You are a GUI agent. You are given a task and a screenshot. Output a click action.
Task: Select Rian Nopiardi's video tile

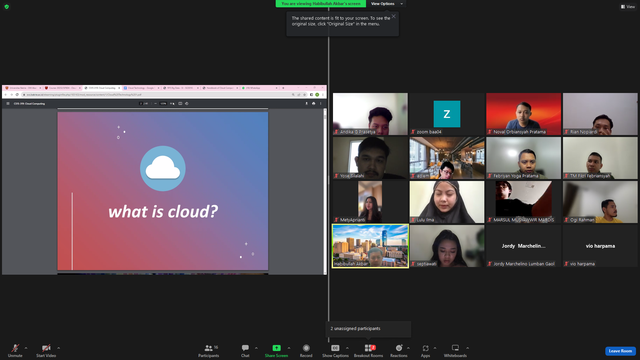600,114
